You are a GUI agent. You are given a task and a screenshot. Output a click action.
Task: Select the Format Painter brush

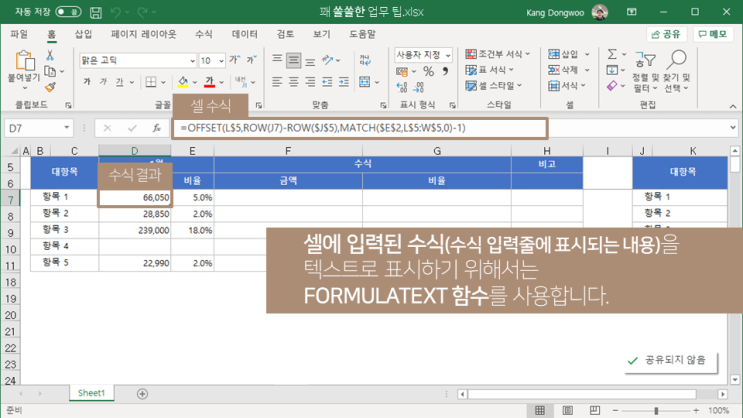click(x=50, y=87)
